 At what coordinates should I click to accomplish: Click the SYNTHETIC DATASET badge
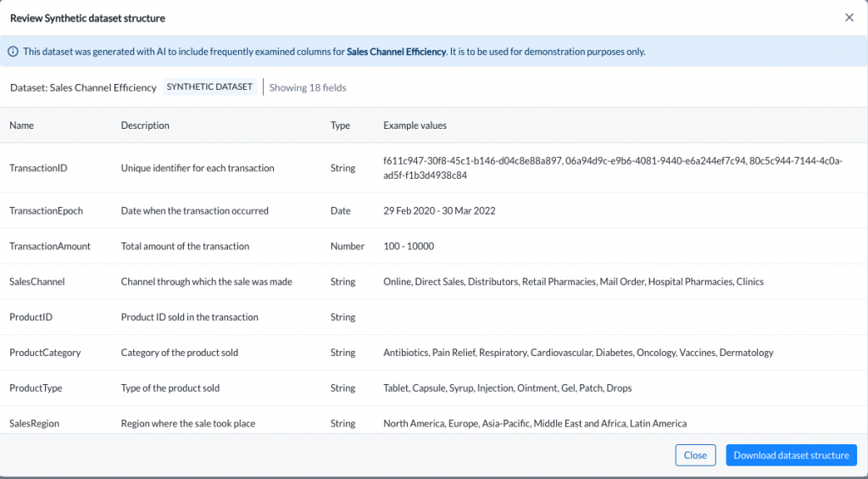tap(209, 87)
